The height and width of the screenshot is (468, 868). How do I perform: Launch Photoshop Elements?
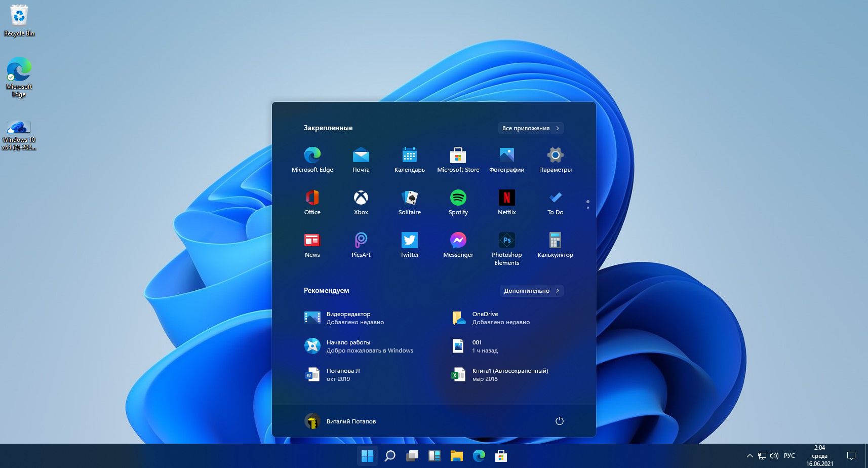pos(507,249)
